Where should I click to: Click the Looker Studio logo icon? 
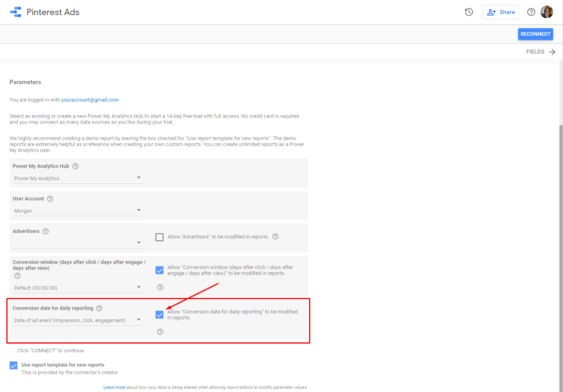(15, 12)
